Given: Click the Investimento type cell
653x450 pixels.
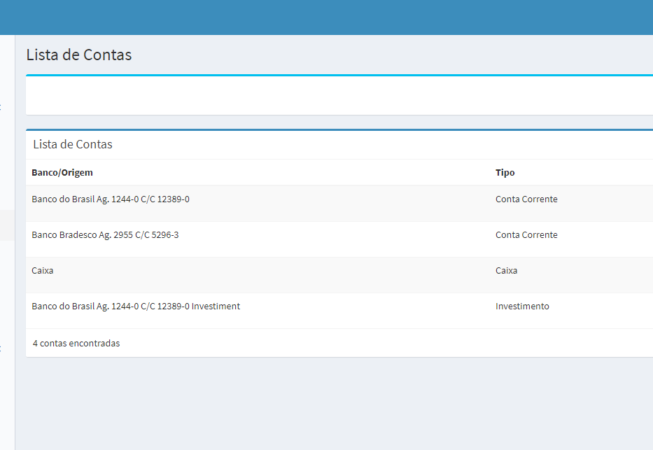Looking at the screenshot, I should 522,306.
